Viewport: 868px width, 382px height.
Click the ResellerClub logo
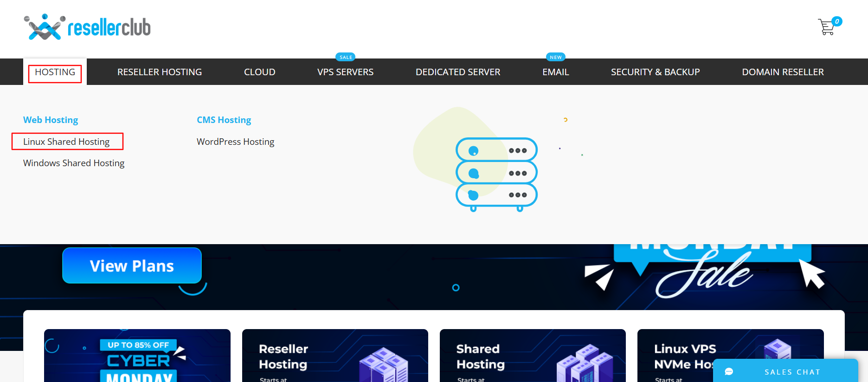[x=87, y=27]
